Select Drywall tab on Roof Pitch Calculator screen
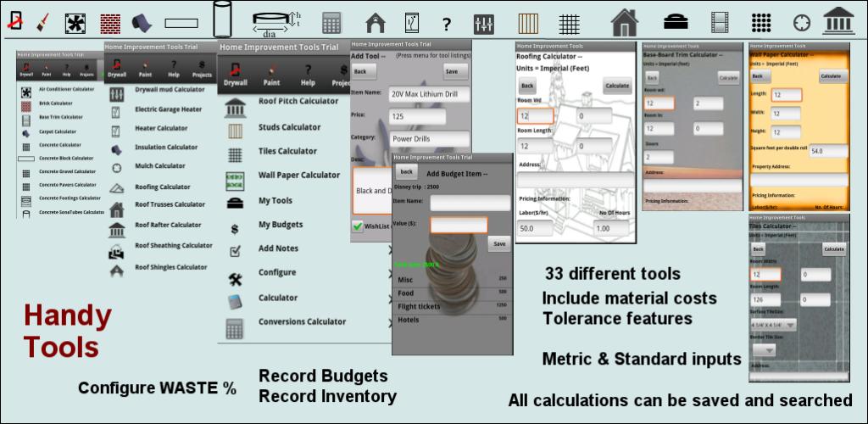The image size is (868, 424). (236, 74)
